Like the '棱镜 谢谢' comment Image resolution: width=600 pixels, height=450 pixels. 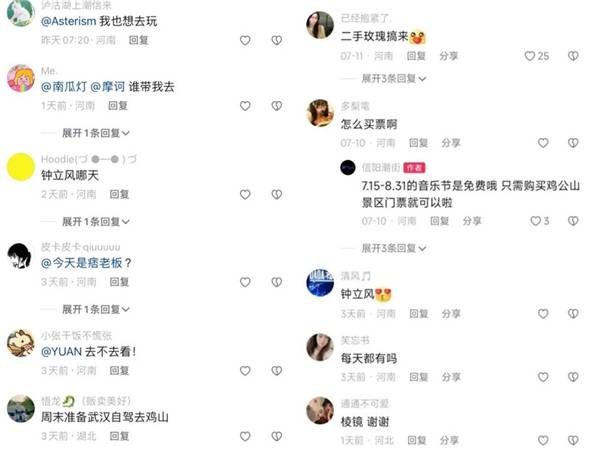click(x=543, y=440)
